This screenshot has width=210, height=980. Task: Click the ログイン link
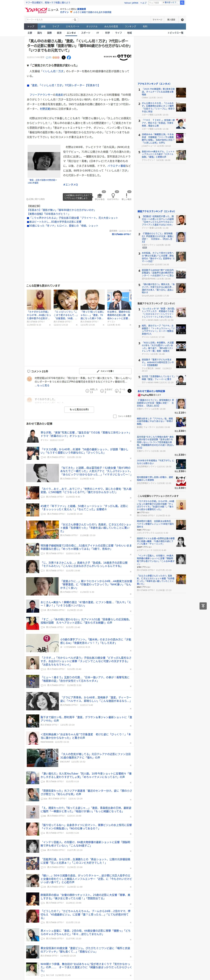[x=64, y=12]
